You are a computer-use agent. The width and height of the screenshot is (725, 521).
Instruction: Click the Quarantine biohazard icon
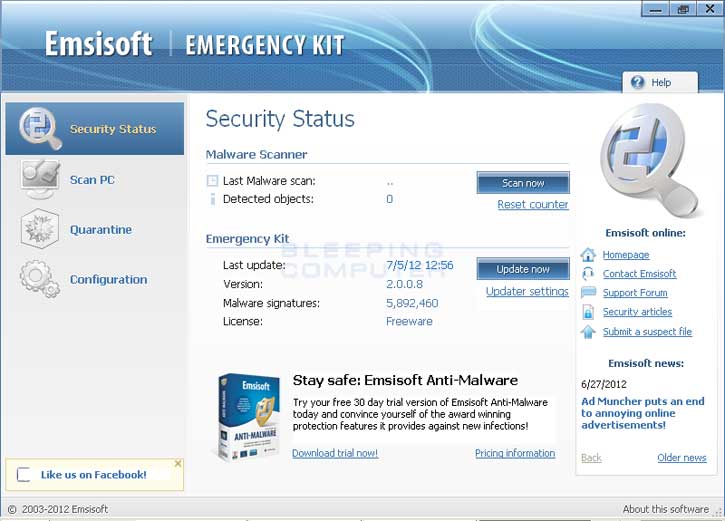point(40,229)
